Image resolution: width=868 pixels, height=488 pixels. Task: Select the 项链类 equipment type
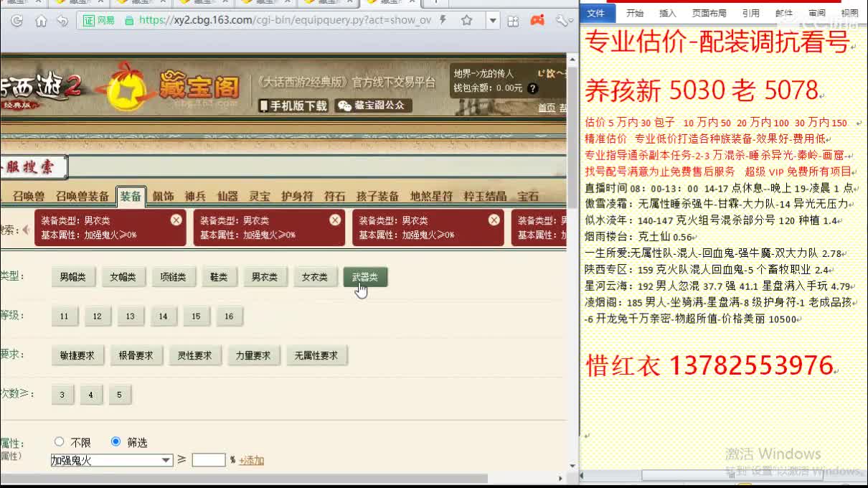point(174,277)
